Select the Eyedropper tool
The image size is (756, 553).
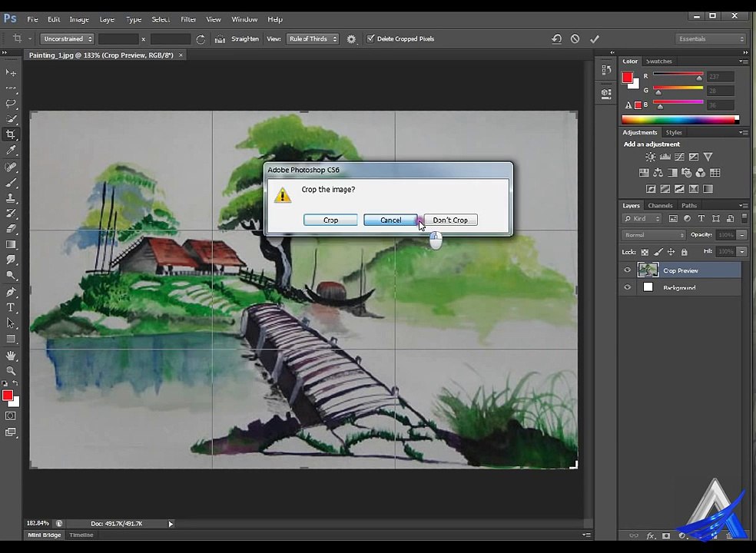(11, 151)
